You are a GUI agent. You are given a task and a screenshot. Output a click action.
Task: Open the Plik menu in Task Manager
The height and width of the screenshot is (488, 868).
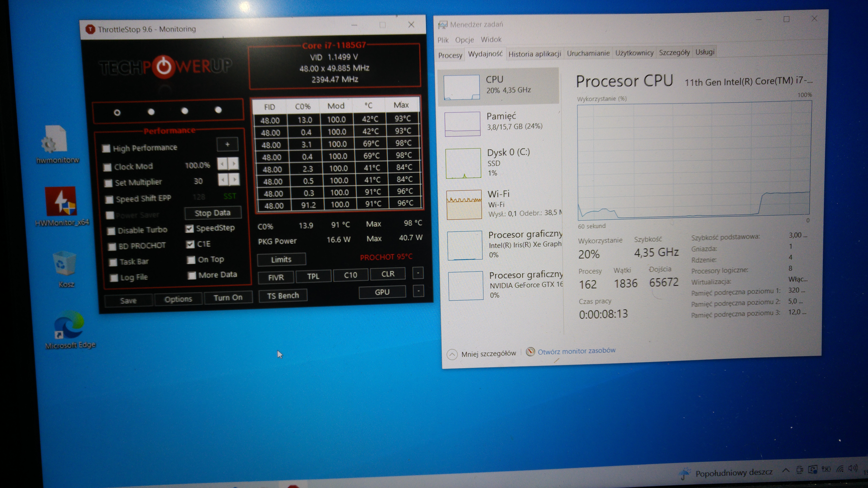click(443, 40)
